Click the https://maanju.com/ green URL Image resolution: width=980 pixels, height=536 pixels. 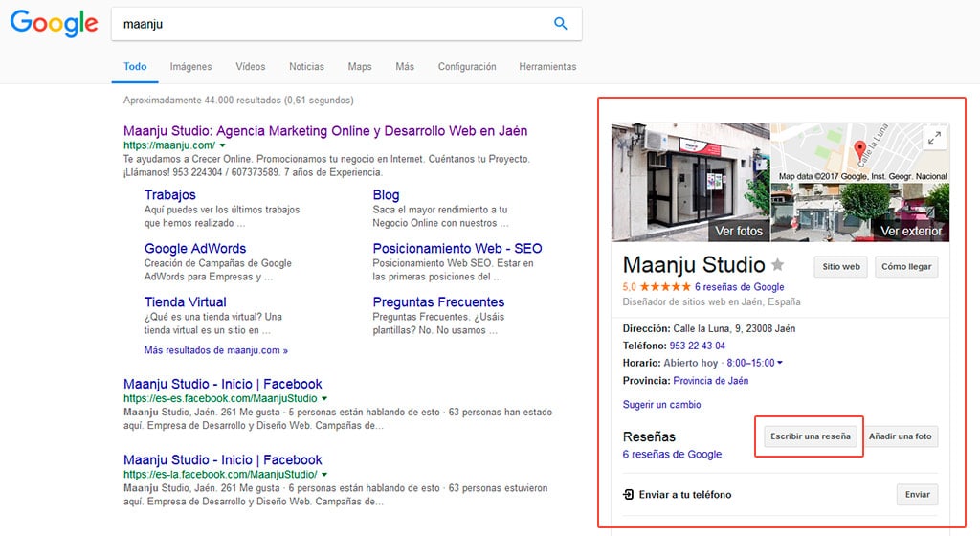tap(169, 145)
